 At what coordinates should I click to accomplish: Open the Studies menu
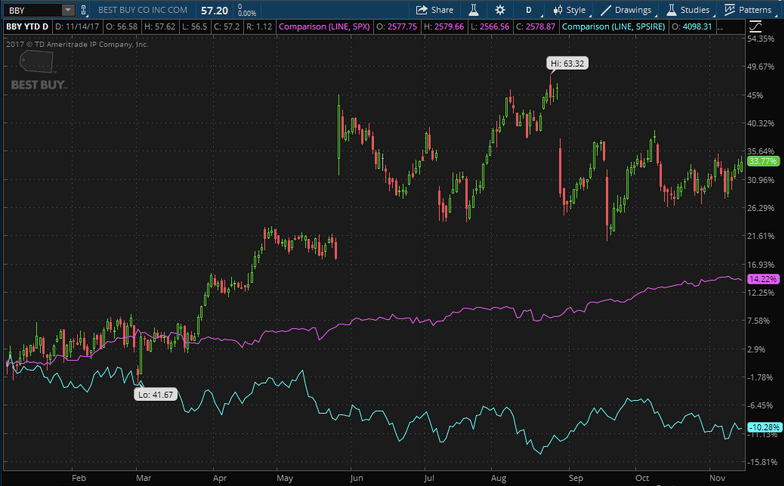coord(688,10)
